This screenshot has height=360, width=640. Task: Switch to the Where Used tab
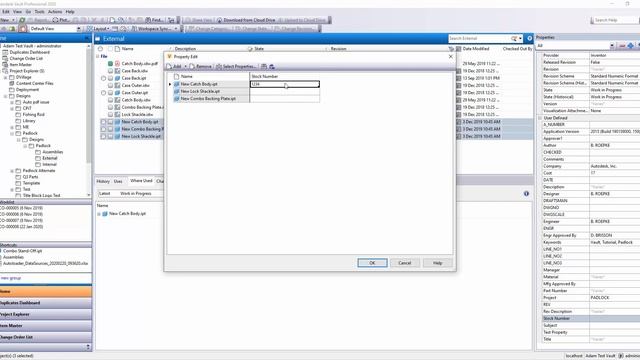point(141,181)
